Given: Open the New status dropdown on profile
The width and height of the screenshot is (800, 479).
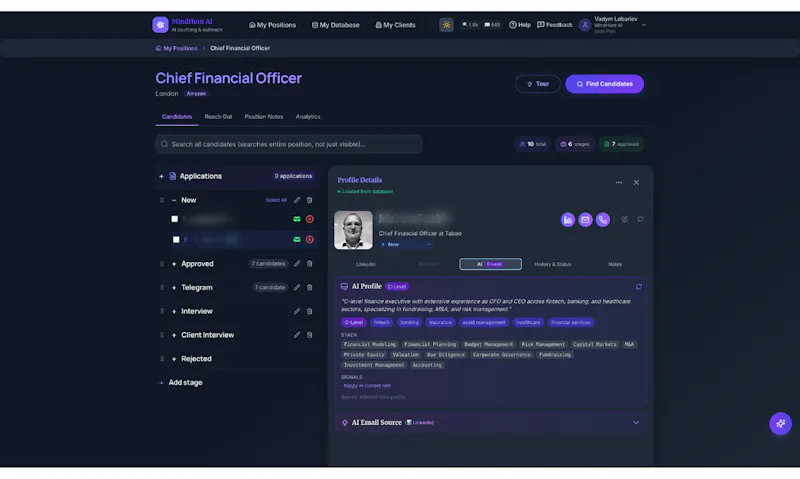Looking at the screenshot, I should coord(406,244).
